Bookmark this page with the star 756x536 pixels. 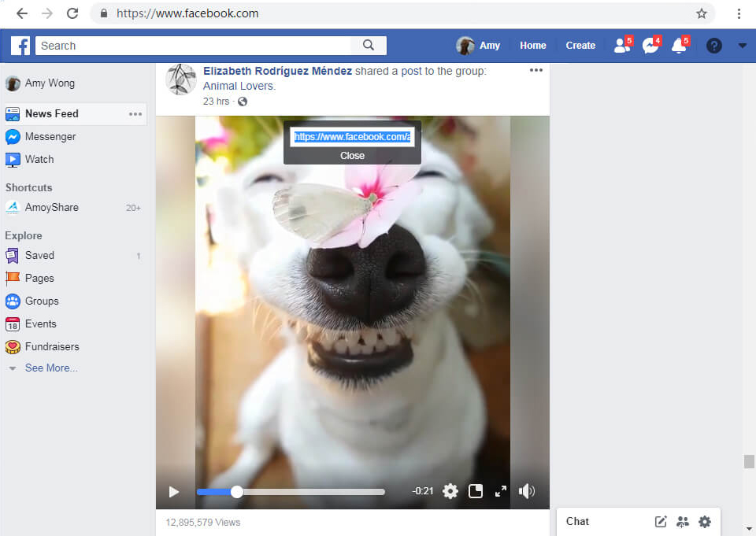[x=702, y=13]
